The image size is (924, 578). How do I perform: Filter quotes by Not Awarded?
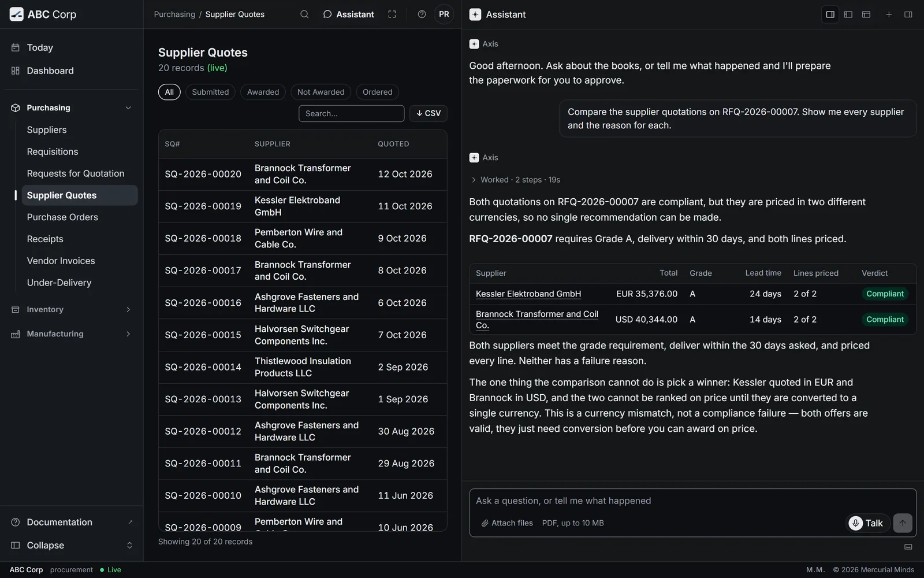(321, 92)
